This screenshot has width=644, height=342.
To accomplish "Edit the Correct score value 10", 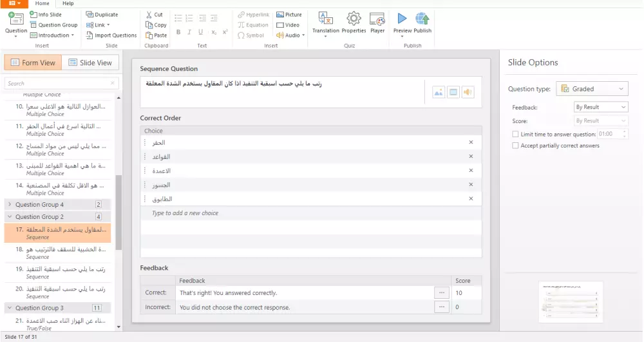I will coord(466,293).
